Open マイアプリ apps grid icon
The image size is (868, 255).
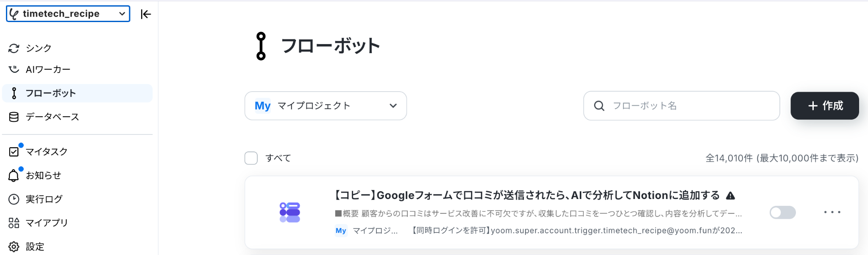coord(14,223)
